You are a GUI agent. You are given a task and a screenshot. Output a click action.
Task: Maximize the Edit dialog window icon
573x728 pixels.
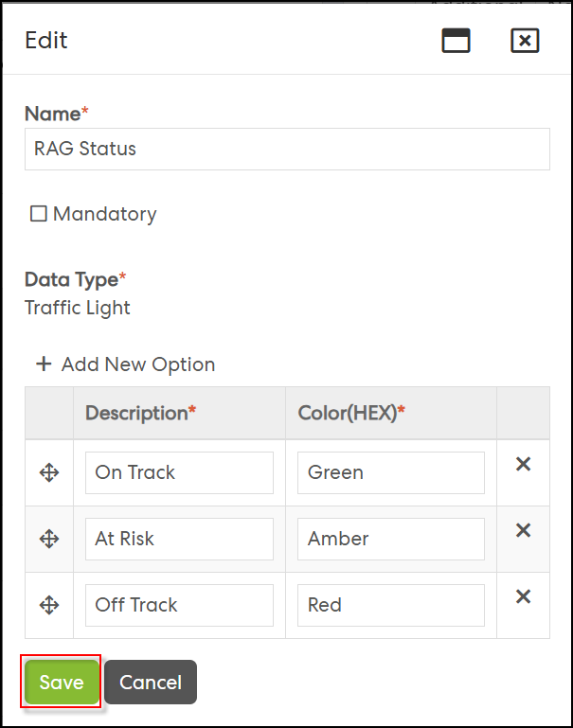456,41
